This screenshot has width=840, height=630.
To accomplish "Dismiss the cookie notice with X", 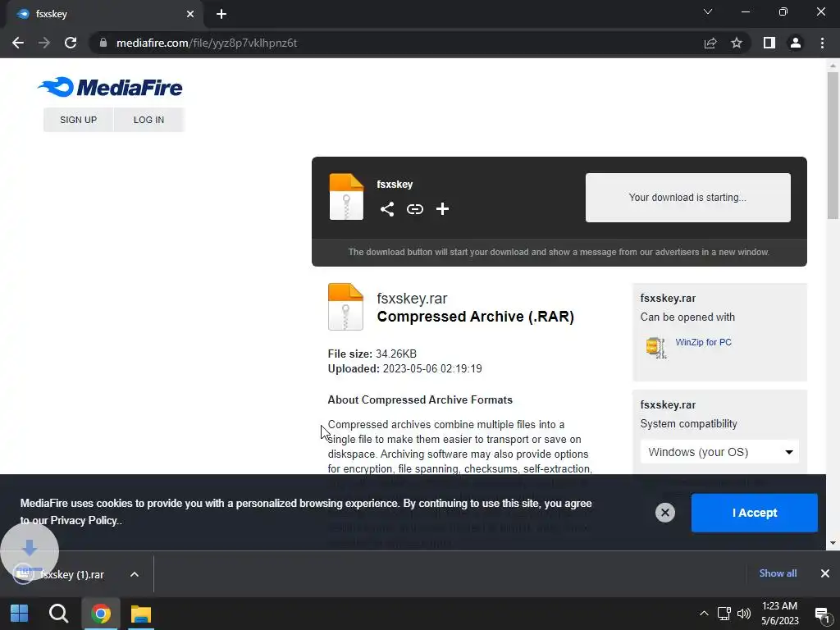I will point(664,513).
